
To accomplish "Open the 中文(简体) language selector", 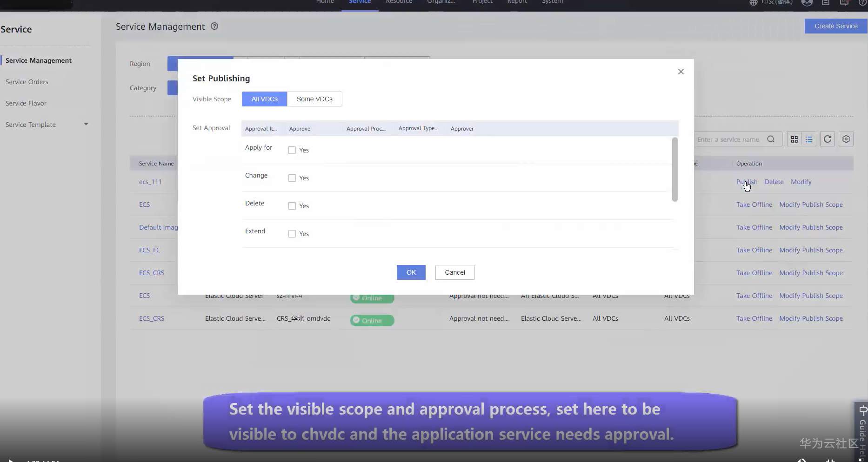I will click(777, 2).
